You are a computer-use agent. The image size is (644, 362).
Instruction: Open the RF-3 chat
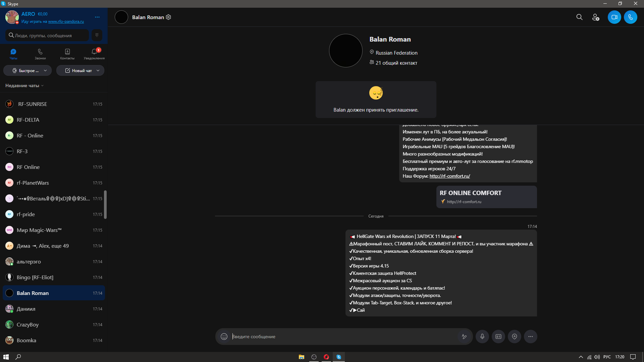click(x=54, y=152)
